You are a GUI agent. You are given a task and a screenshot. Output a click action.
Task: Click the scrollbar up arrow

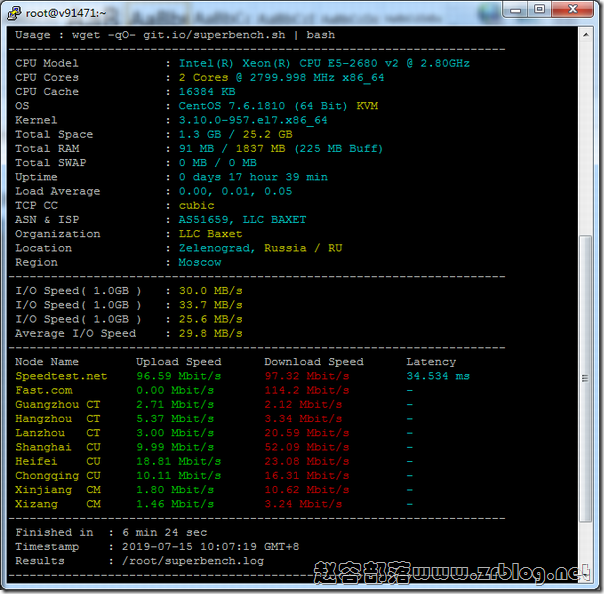pos(586,35)
